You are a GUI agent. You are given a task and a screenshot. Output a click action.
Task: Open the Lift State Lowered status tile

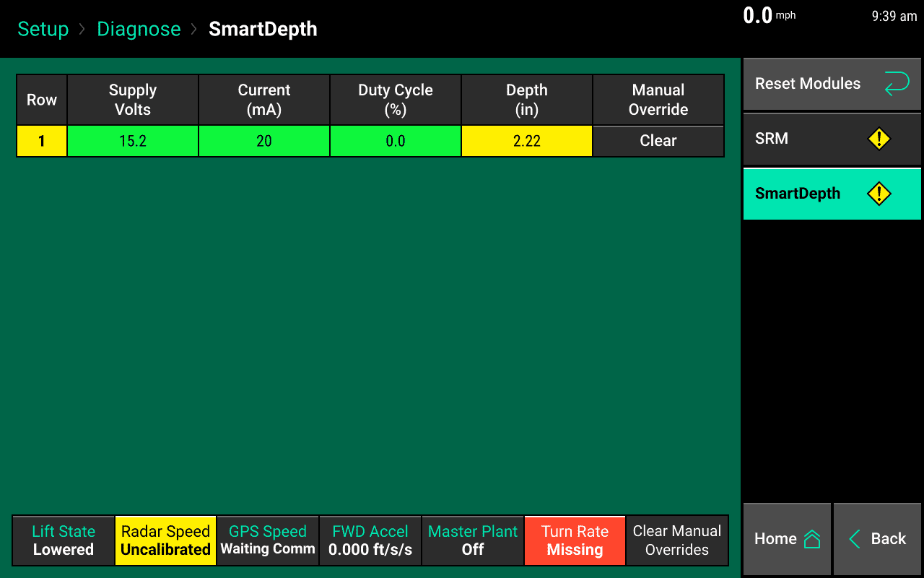click(64, 540)
